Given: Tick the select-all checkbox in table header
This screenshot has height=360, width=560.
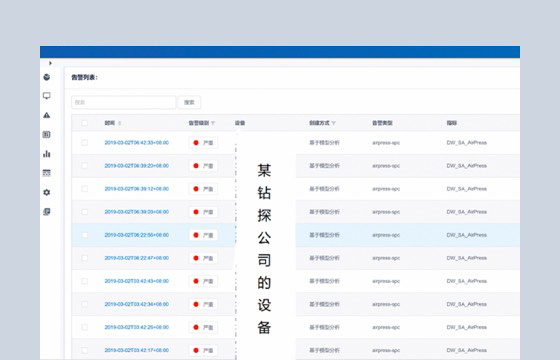Looking at the screenshot, I should point(84,123).
